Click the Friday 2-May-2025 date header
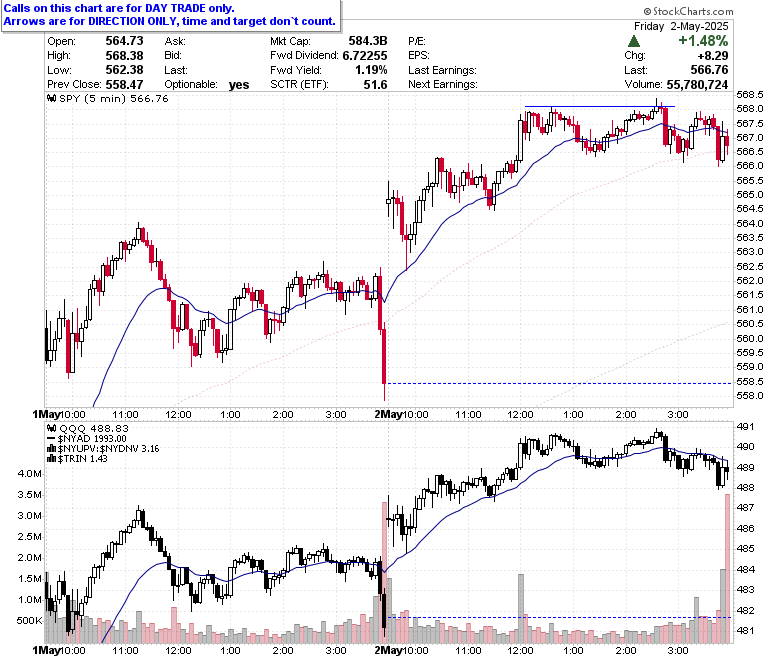The image size is (780, 659). click(681, 26)
